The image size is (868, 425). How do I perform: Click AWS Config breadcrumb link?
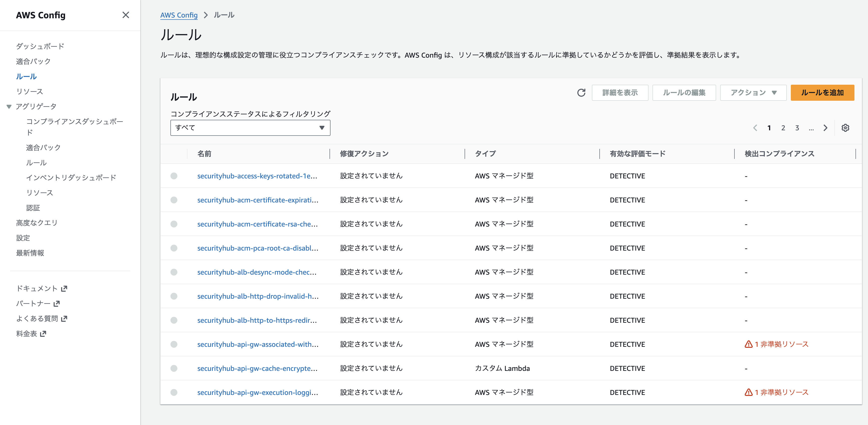point(179,15)
